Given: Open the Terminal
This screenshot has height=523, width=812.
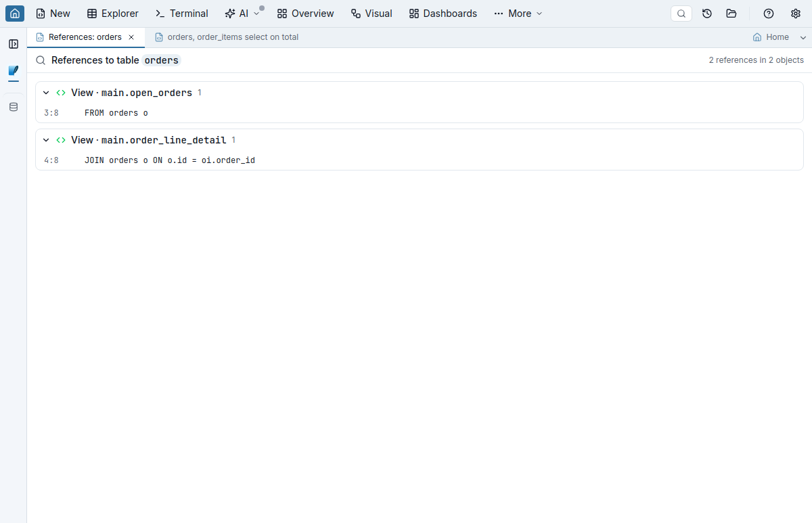Looking at the screenshot, I should point(181,14).
